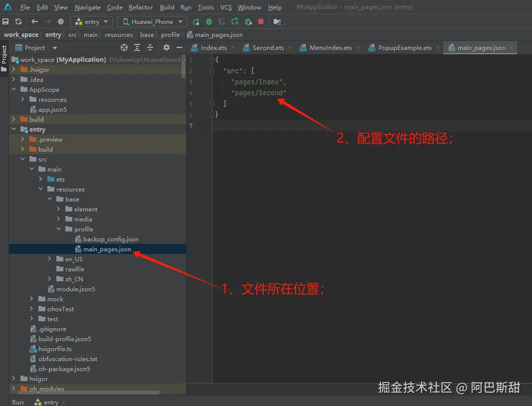Open the File menu

(x=25, y=7)
